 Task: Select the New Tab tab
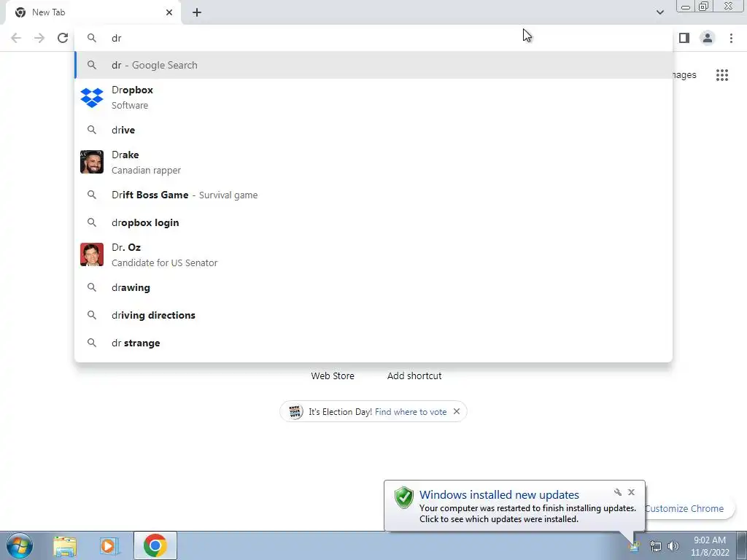point(93,12)
